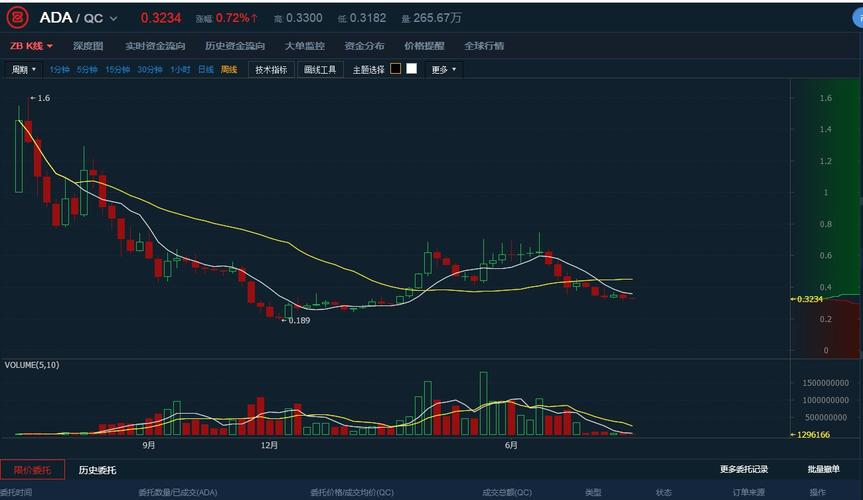The height and width of the screenshot is (500, 863).
Task: Expand the 周期 period dropdown
Action: [24, 69]
